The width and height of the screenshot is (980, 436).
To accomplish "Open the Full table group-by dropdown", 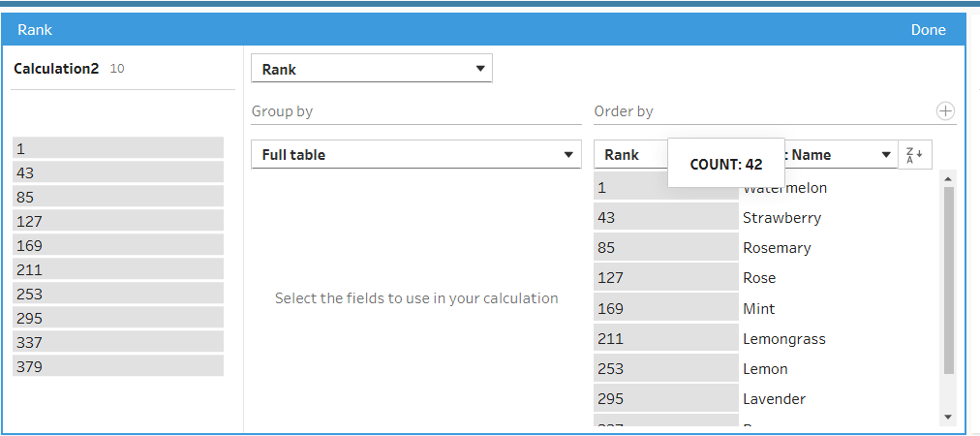I will click(416, 154).
